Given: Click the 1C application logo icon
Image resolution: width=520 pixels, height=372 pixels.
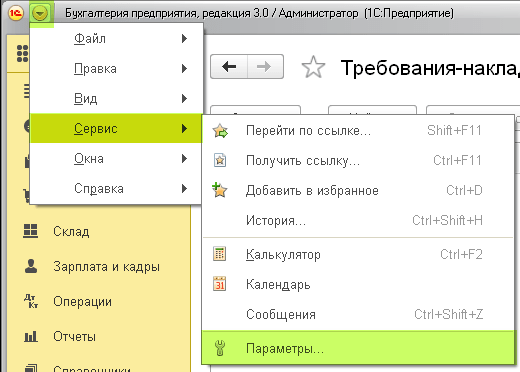Looking at the screenshot, I should click(16, 13).
